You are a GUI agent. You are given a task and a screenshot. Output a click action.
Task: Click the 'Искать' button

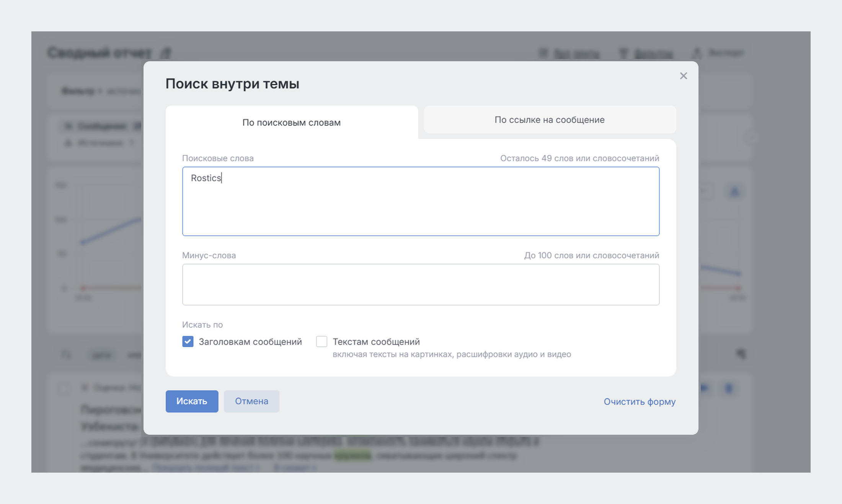click(192, 401)
